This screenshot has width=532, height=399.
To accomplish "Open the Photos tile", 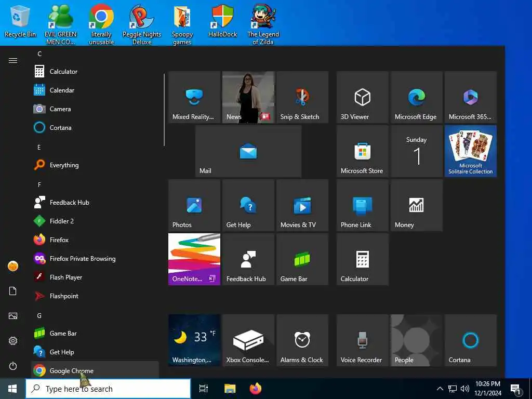I will [194, 205].
